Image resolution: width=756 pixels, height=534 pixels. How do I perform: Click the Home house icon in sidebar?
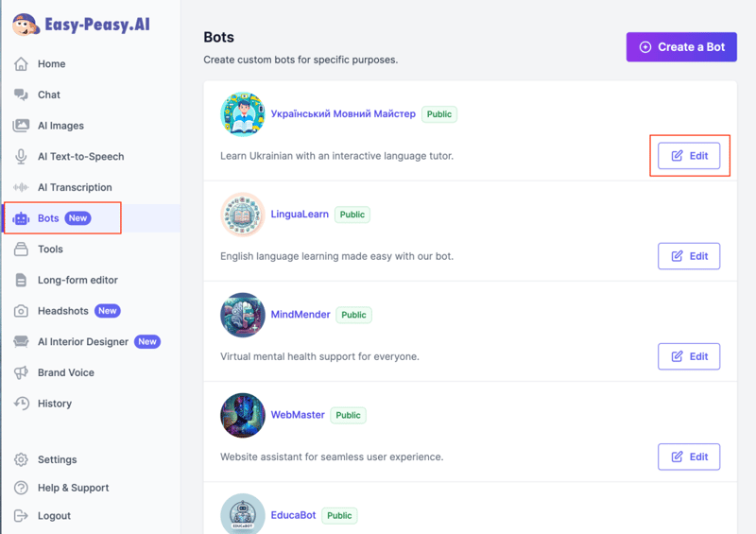pyautogui.click(x=21, y=64)
